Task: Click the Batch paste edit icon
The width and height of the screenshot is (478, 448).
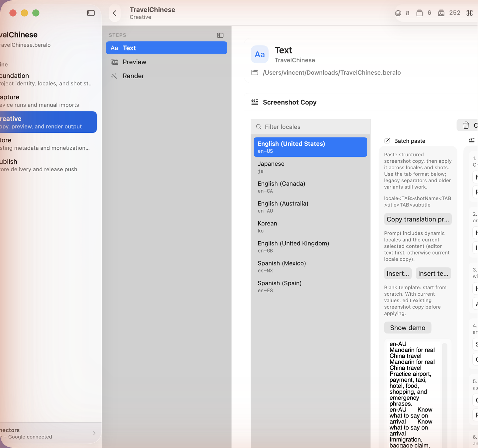Action: [387, 141]
